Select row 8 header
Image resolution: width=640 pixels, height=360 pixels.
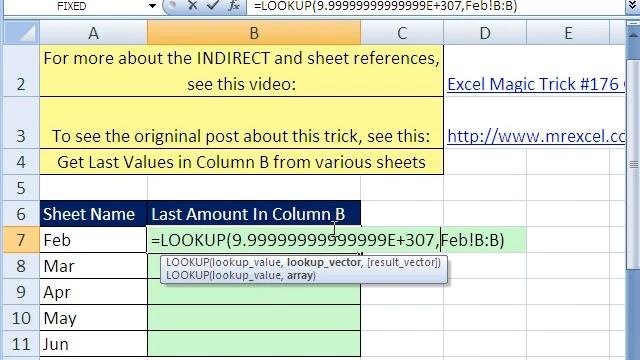(22, 266)
